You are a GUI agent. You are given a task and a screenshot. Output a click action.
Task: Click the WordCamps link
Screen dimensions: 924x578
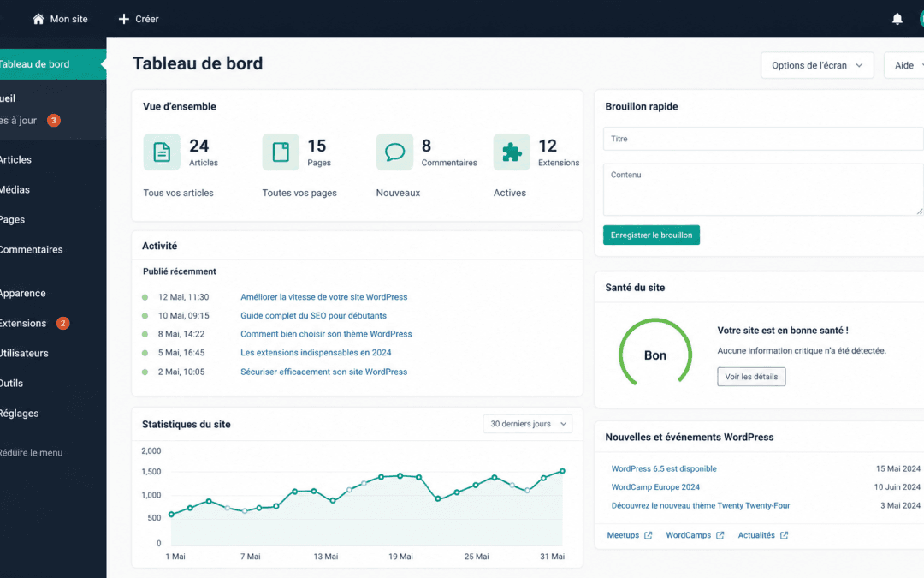click(x=688, y=535)
